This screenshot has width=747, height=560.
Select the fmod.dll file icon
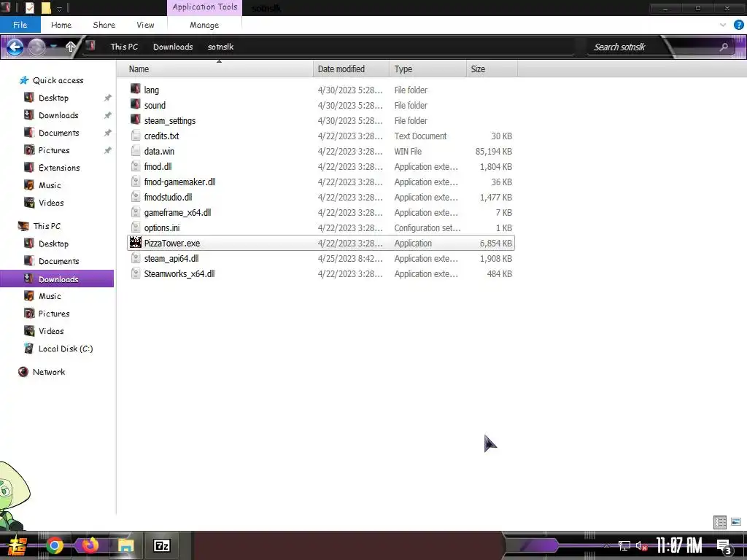coord(135,166)
